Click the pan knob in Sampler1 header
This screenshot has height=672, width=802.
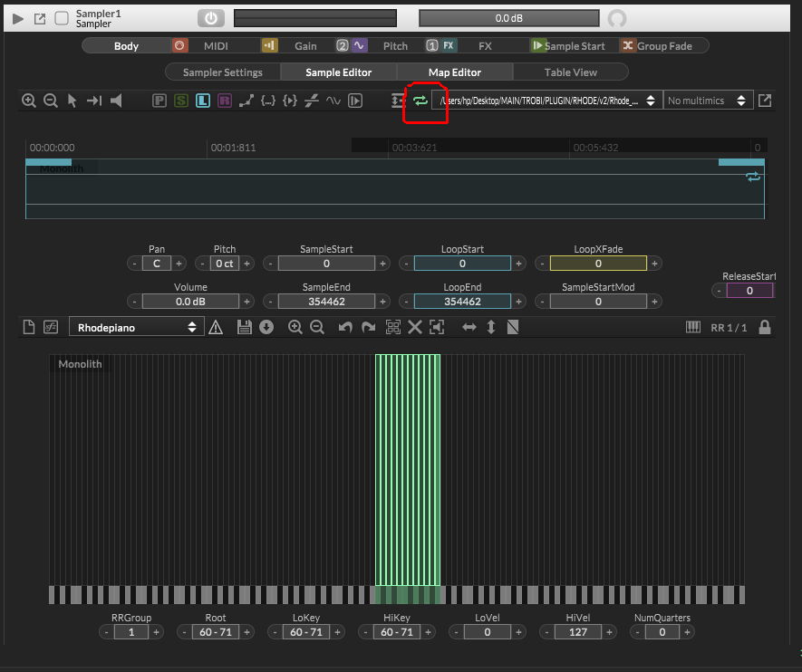click(617, 18)
